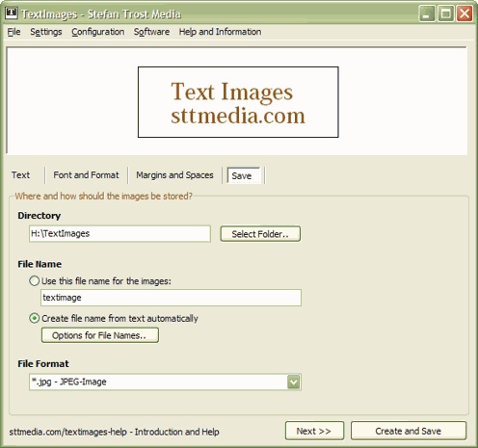Viewport: 478px width, 448px height.
Task: Minimize the TextImages window
Action: click(x=427, y=13)
